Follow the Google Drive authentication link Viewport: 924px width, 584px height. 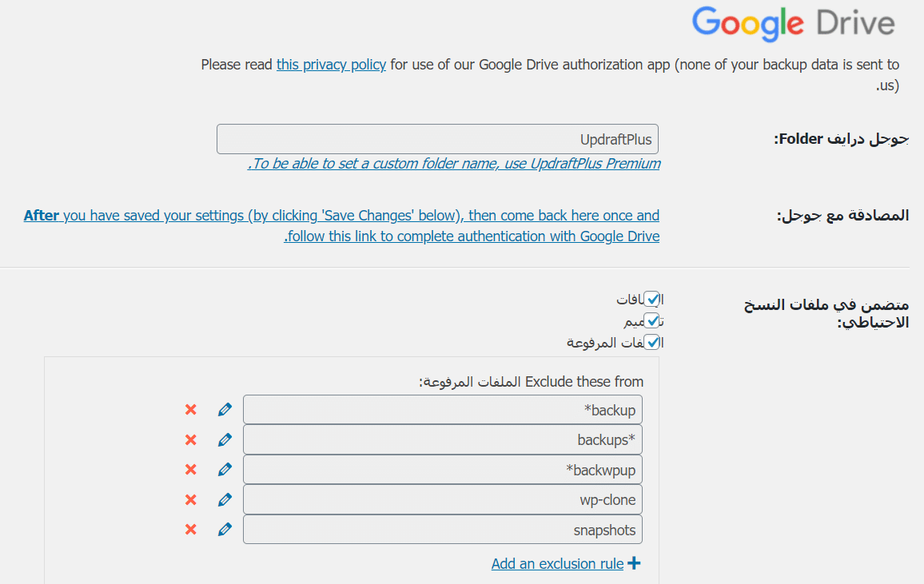click(x=472, y=226)
